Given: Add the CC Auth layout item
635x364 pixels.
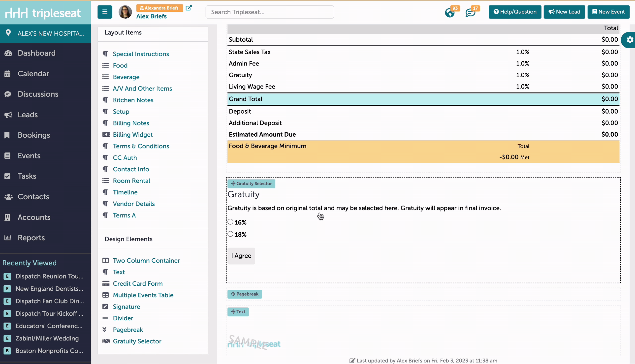Looking at the screenshot, I should [x=125, y=157].
